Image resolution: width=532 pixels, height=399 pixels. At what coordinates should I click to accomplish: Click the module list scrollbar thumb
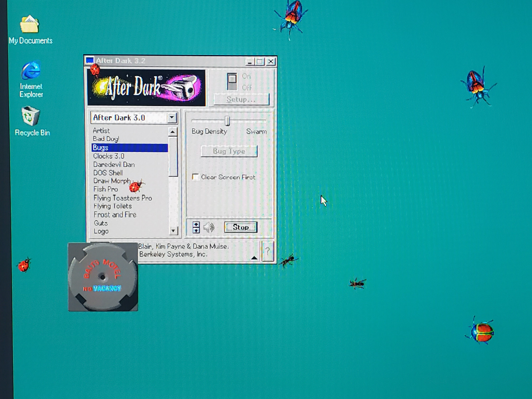pos(173,157)
